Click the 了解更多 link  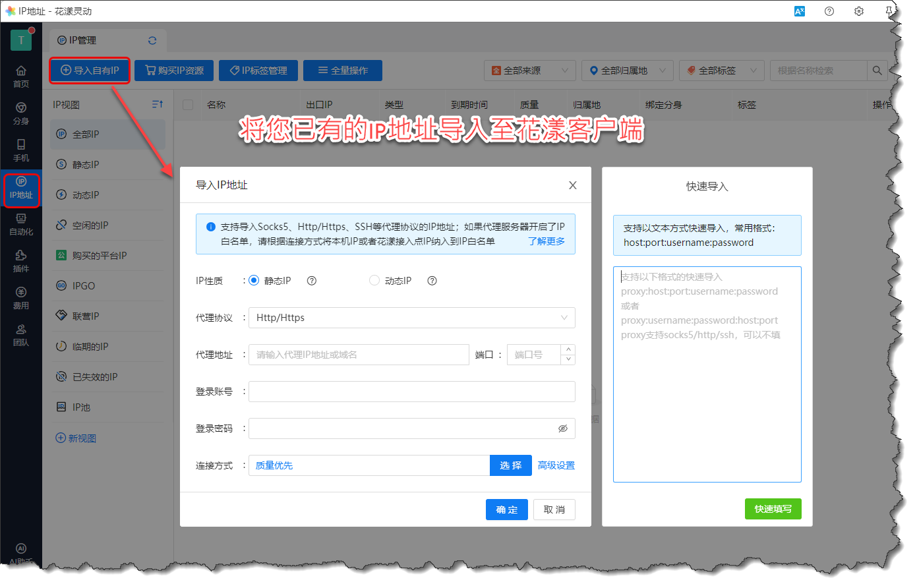tap(547, 241)
